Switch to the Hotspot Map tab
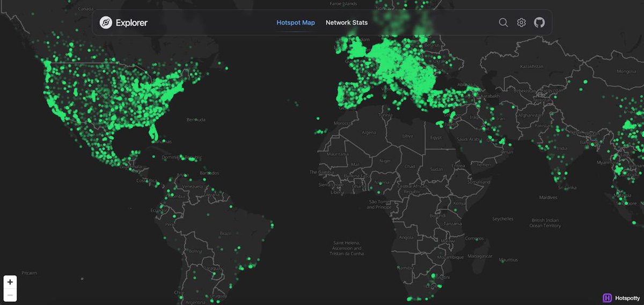The height and width of the screenshot is (305, 644). coord(296,23)
